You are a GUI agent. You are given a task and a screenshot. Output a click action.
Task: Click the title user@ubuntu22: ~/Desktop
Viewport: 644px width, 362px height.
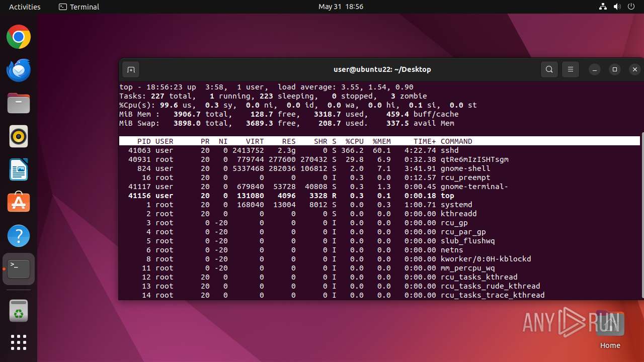pos(382,69)
